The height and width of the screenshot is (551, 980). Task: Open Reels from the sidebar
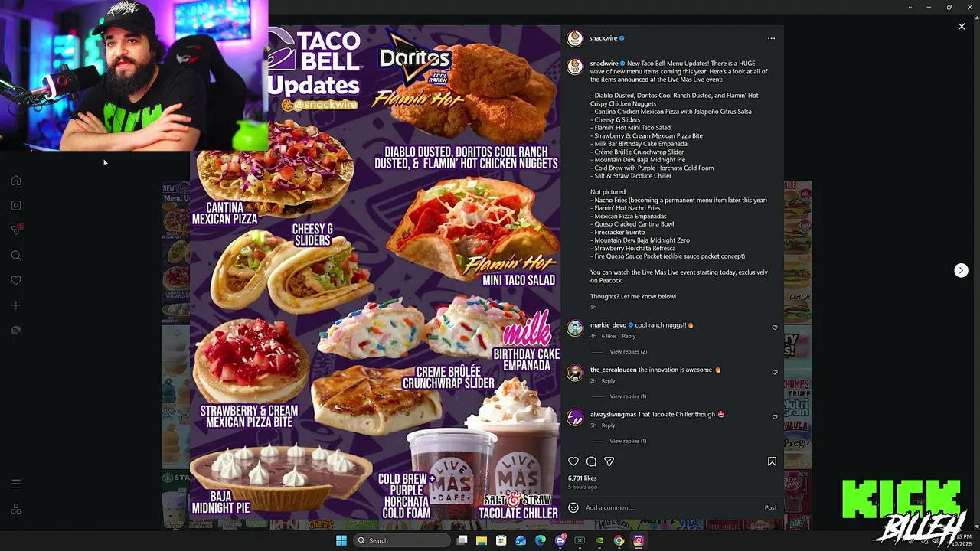[16, 205]
